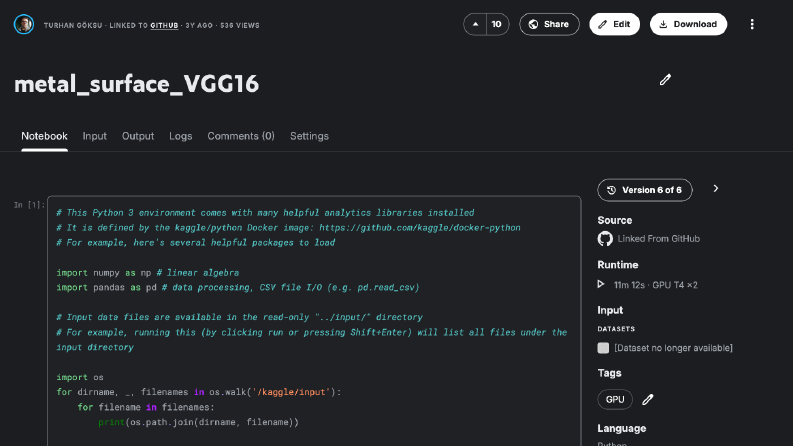Click the Edit button
The image size is (793, 446).
coord(614,24)
